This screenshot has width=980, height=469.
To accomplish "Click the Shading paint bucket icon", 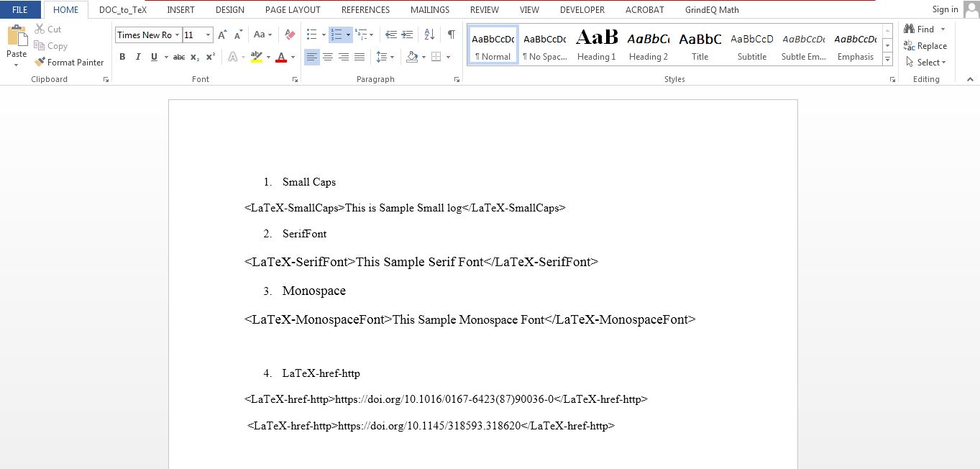I will [x=412, y=57].
